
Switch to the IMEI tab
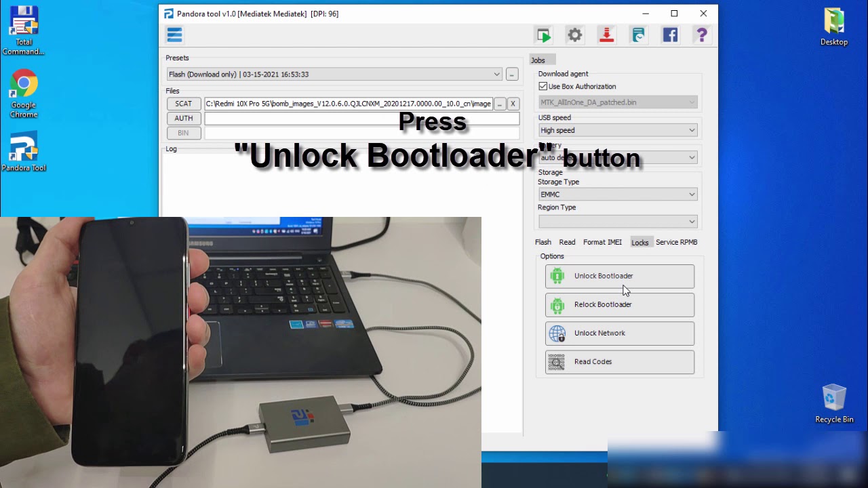(x=614, y=242)
